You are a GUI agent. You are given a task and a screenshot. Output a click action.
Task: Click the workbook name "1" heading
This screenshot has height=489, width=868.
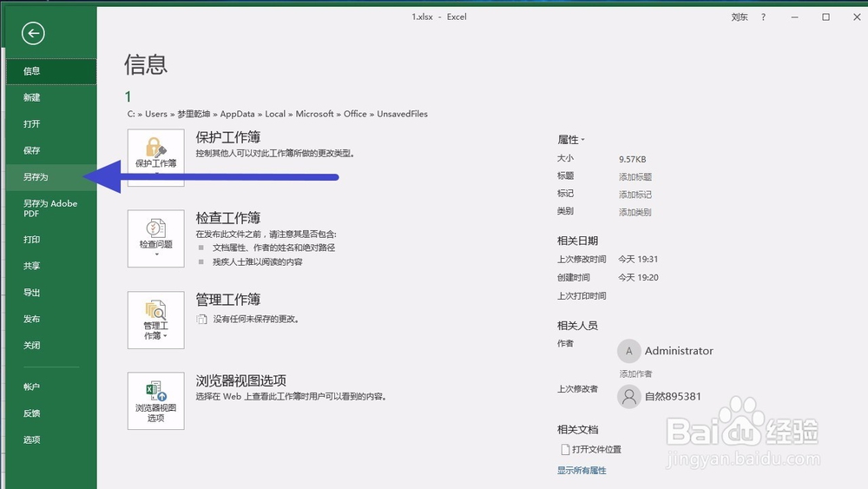(128, 97)
